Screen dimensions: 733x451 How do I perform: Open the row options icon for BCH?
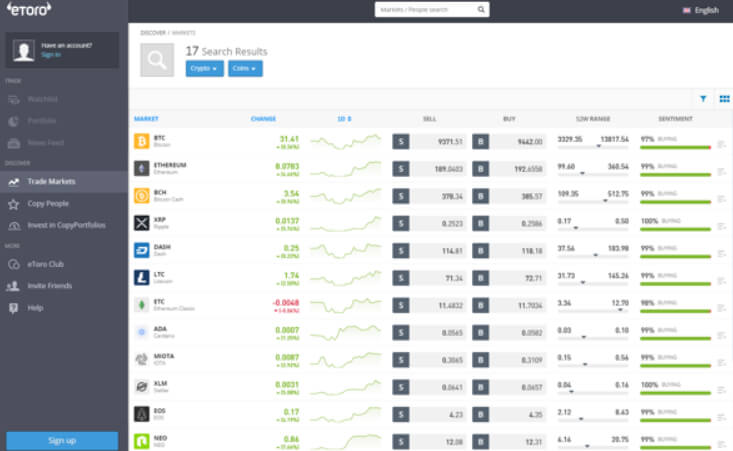click(722, 199)
